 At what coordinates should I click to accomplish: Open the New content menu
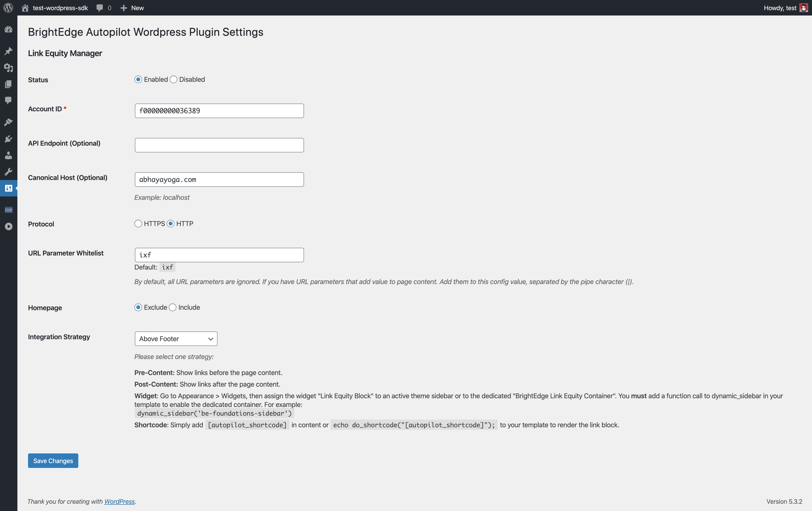[x=132, y=8]
